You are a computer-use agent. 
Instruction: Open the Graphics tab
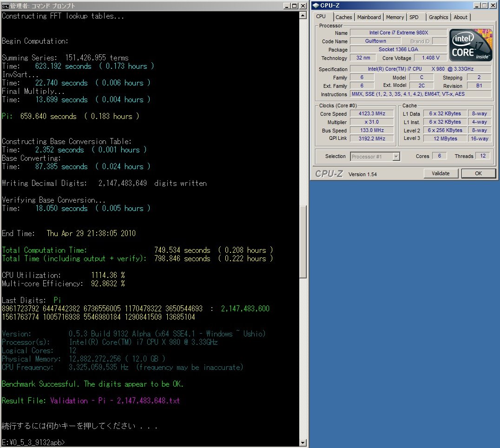click(438, 17)
